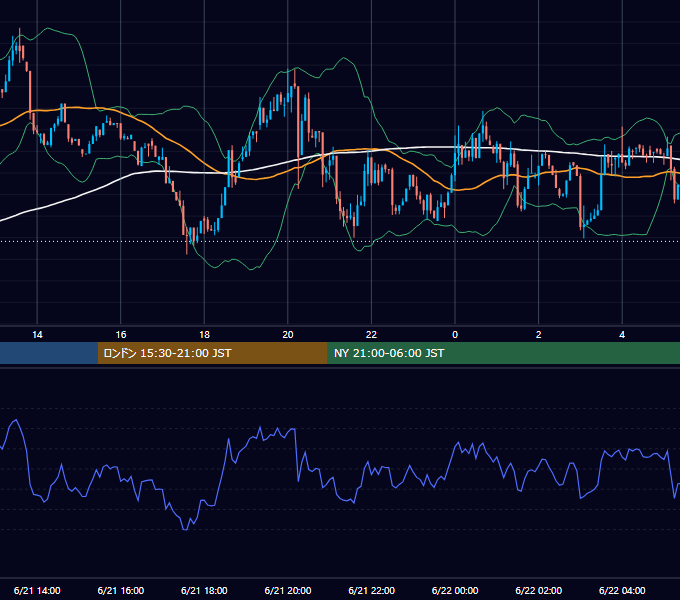680x600 pixels.
Task: Click the '6/21 14:00' oscillator axis label
Action: click(37, 590)
